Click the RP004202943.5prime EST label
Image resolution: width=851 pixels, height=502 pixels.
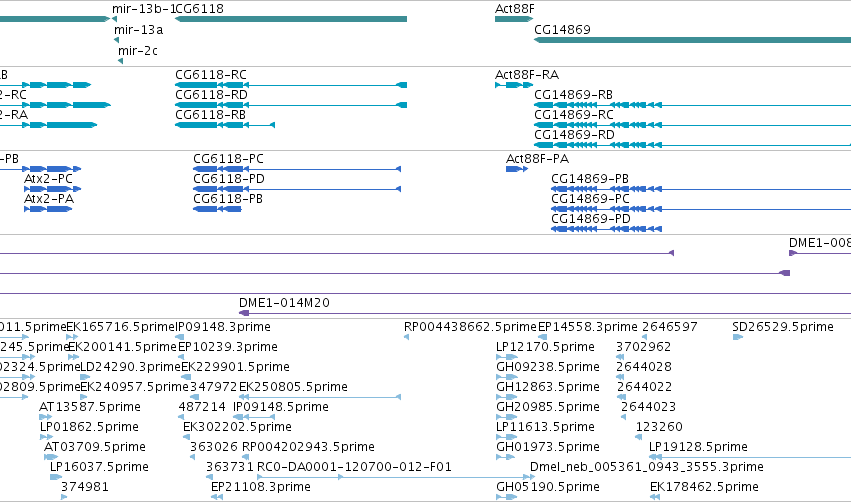tap(308, 447)
